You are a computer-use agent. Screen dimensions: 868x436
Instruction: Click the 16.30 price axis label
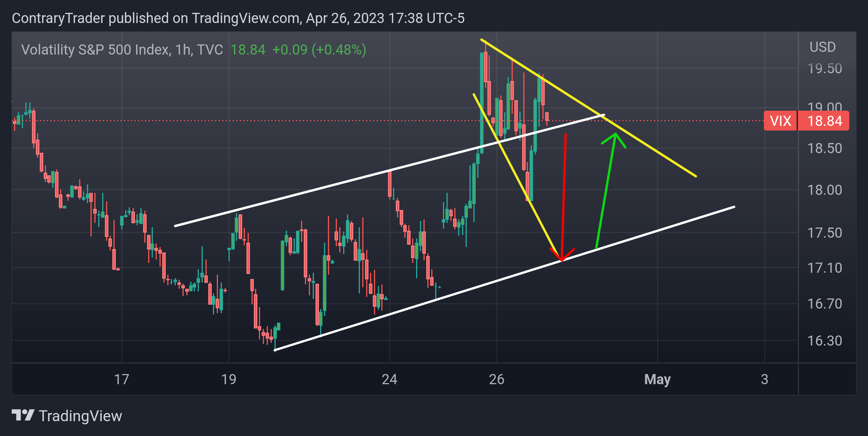825,341
